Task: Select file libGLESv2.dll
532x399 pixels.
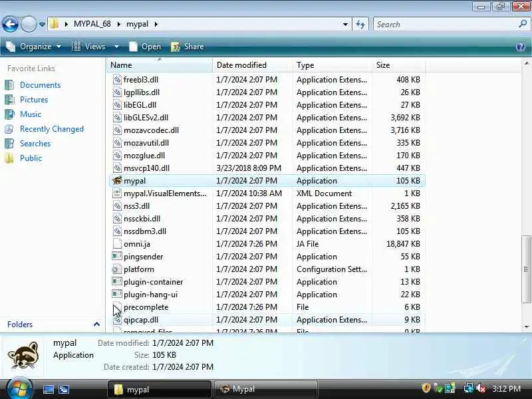Action: tap(146, 118)
